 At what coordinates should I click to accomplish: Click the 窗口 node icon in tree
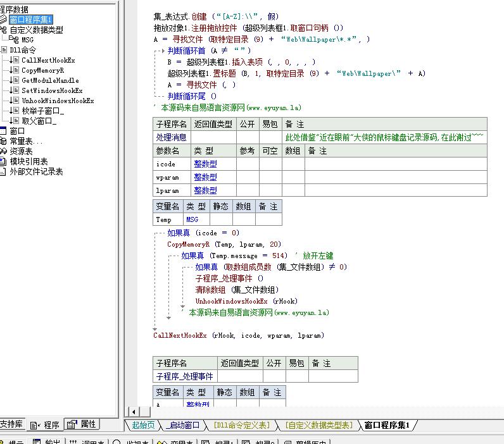click(3, 131)
